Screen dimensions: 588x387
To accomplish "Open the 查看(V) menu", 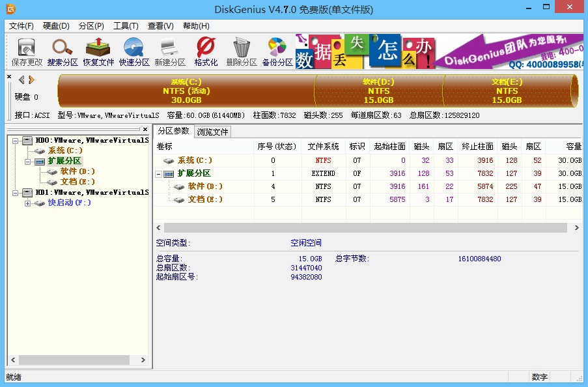I will click(160, 25).
